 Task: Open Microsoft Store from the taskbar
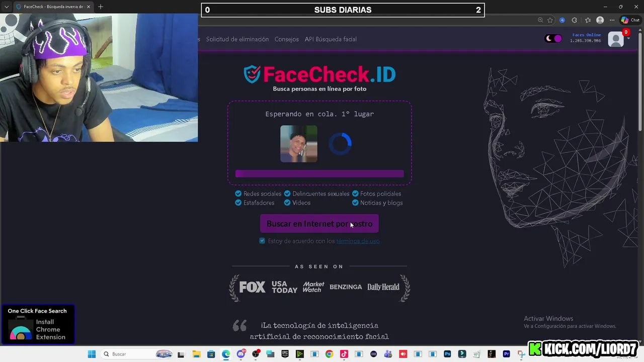point(211,354)
